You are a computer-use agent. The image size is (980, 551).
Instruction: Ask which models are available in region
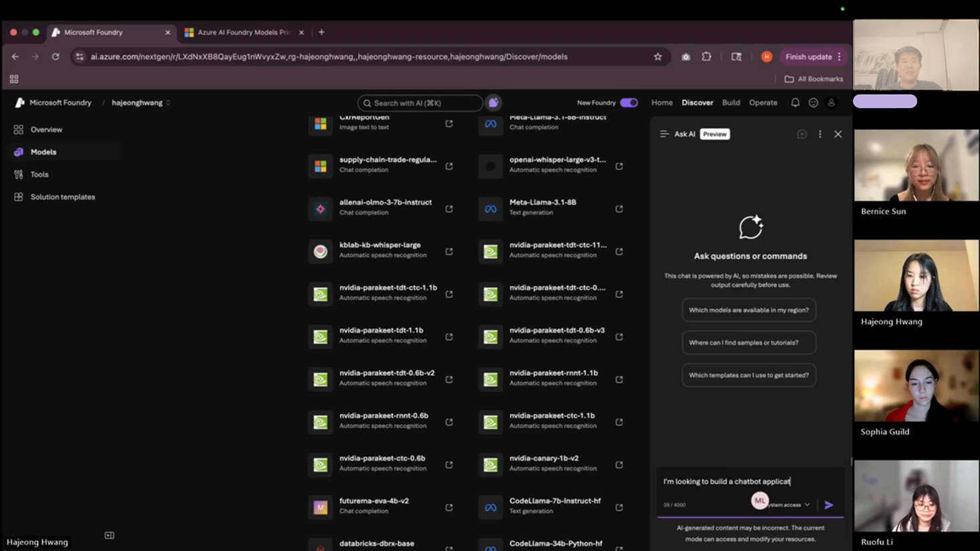point(748,310)
